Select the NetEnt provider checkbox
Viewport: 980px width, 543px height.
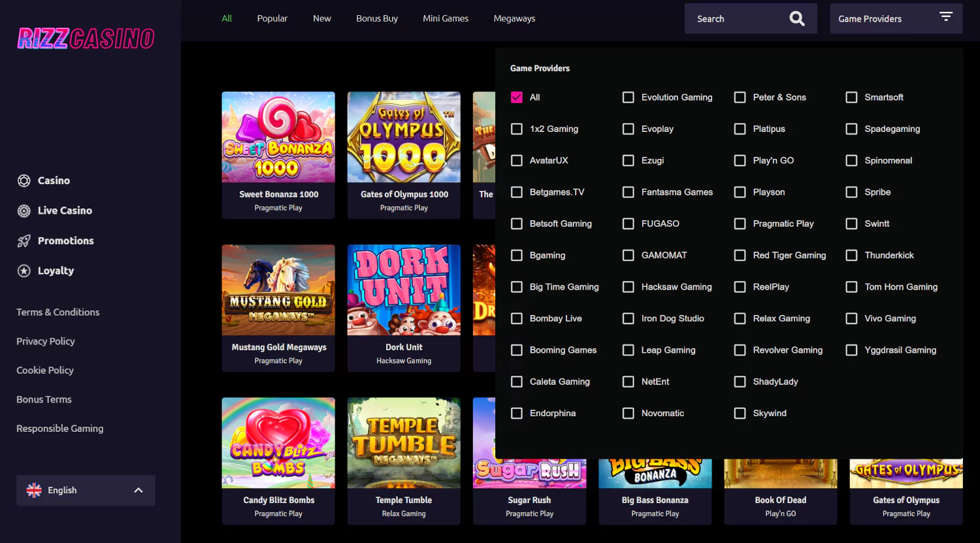click(629, 382)
